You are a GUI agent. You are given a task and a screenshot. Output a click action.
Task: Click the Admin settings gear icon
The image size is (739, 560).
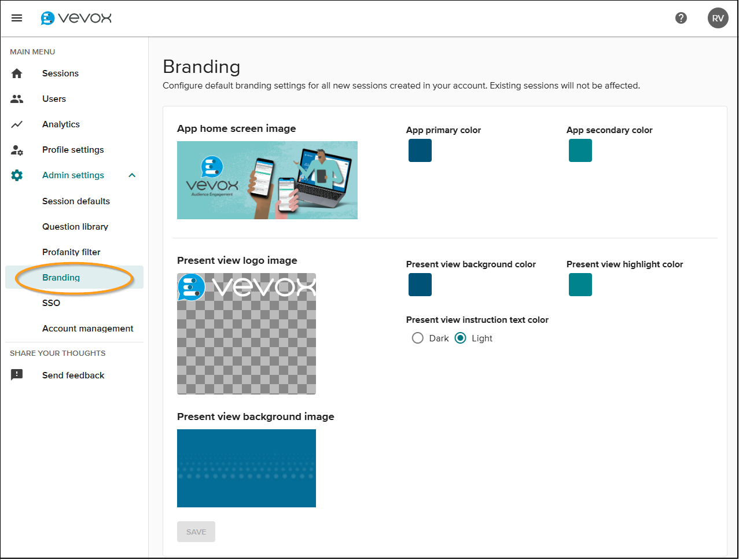click(x=17, y=175)
